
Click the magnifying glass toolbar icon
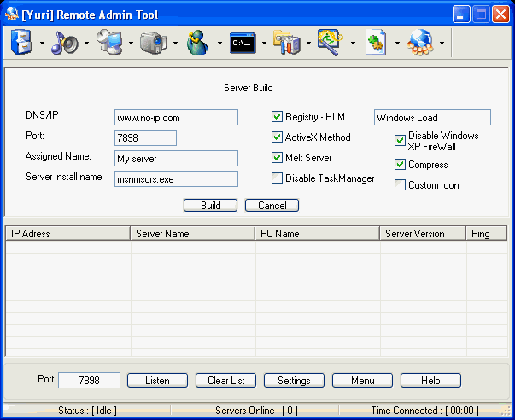point(331,42)
